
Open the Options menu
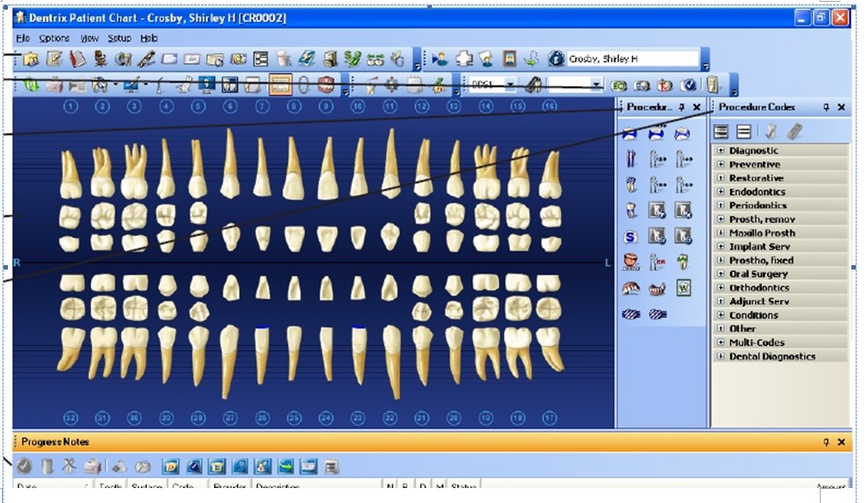pyautogui.click(x=54, y=39)
